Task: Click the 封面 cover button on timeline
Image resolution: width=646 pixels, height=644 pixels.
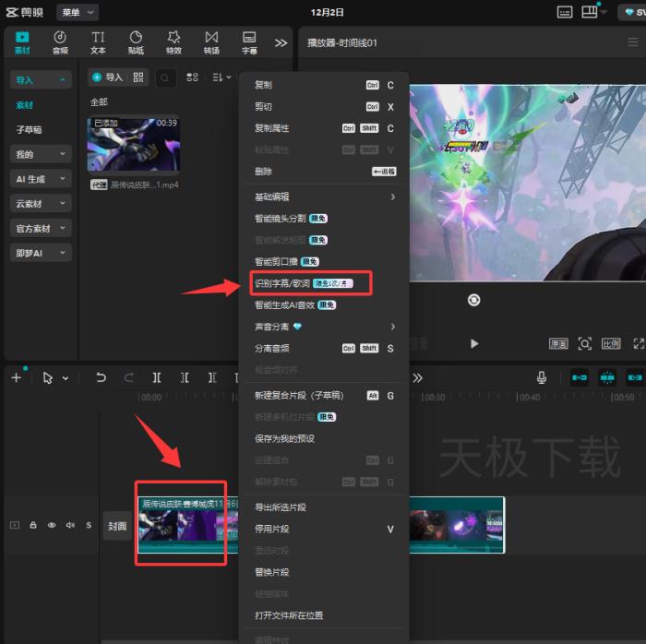Action: tap(116, 525)
